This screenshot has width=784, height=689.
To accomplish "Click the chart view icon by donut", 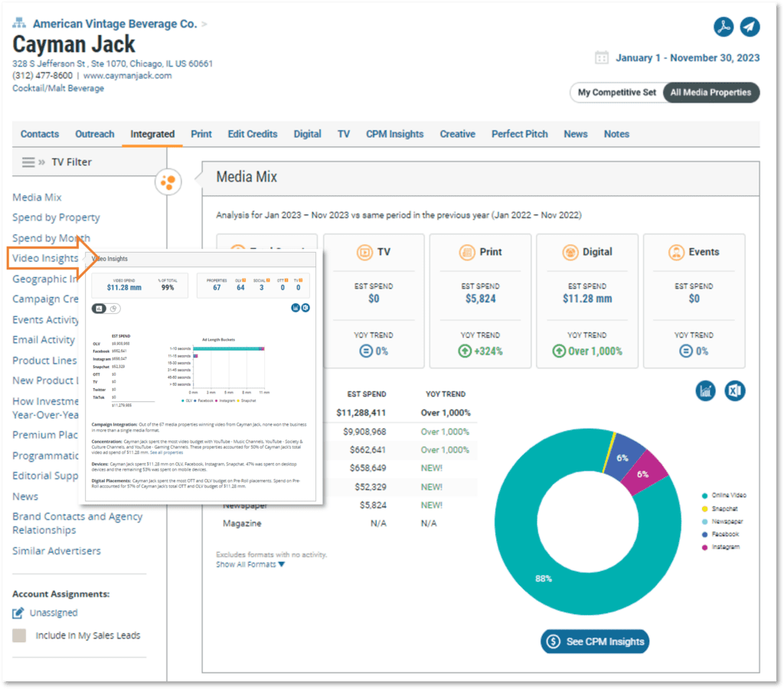I will point(705,391).
